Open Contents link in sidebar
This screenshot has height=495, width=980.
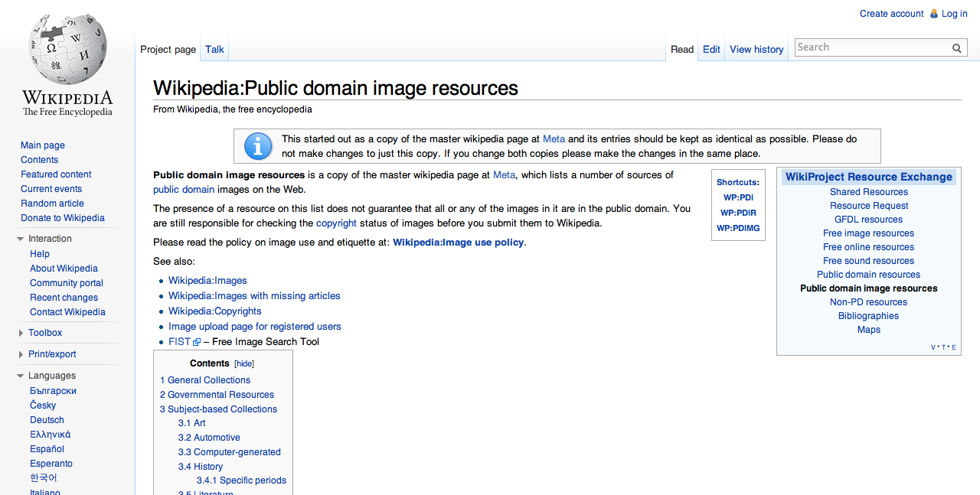coord(39,160)
